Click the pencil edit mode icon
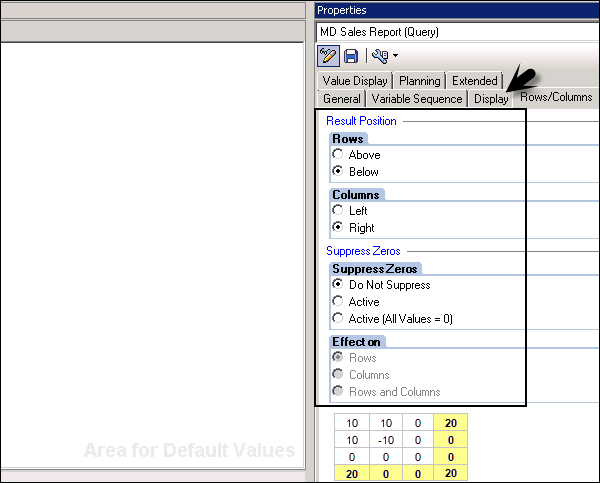Image resolution: width=600 pixels, height=483 pixels. click(x=328, y=55)
